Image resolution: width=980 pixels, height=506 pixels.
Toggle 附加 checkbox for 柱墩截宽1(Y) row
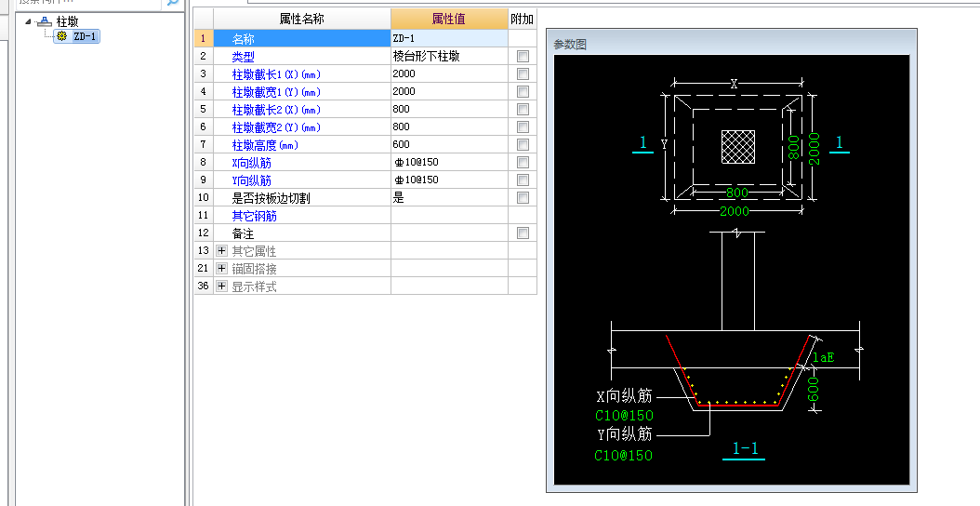pos(523,91)
